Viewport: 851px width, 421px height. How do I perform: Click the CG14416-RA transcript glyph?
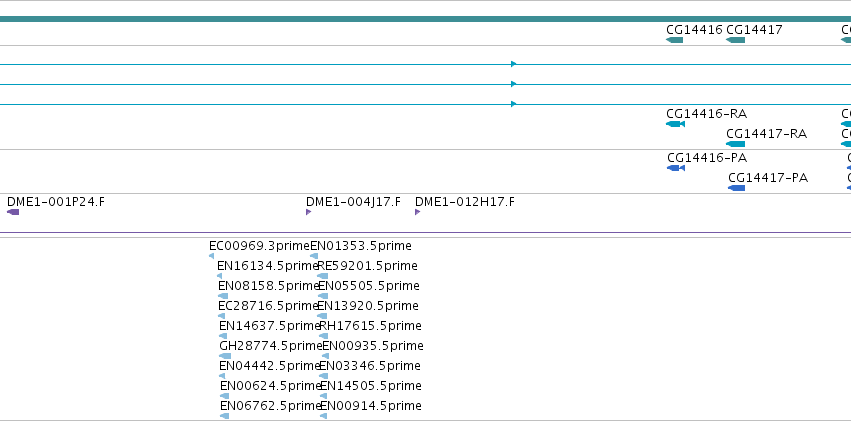pos(675,124)
